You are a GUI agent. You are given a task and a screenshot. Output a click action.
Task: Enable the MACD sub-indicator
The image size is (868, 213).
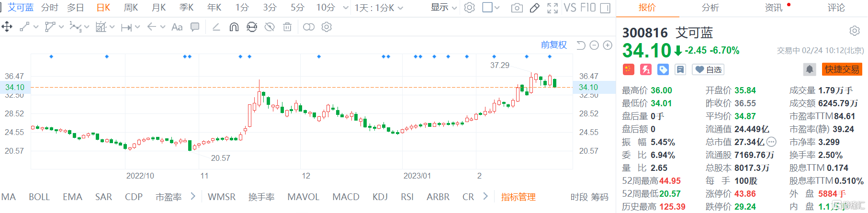click(x=346, y=197)
